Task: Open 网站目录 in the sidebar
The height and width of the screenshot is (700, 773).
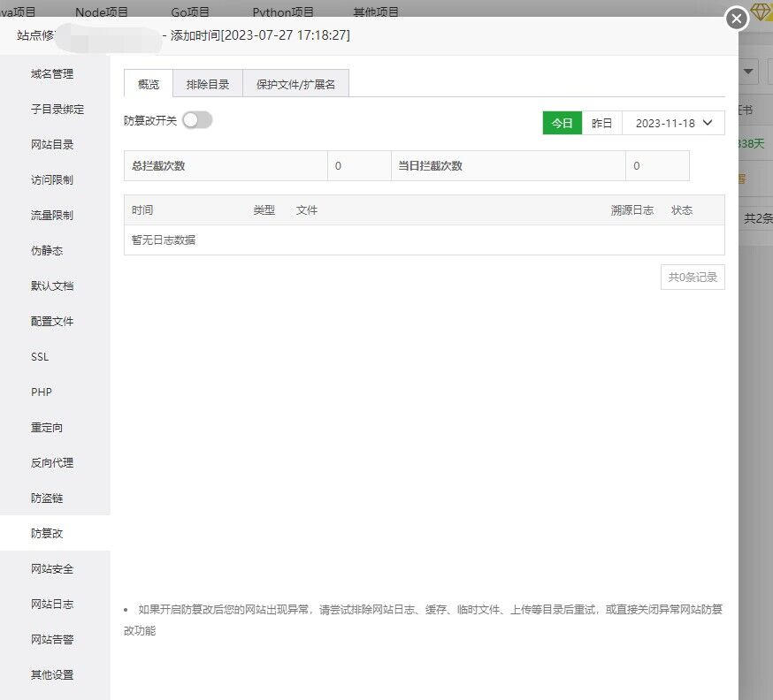Action: [x=52, y=145]
